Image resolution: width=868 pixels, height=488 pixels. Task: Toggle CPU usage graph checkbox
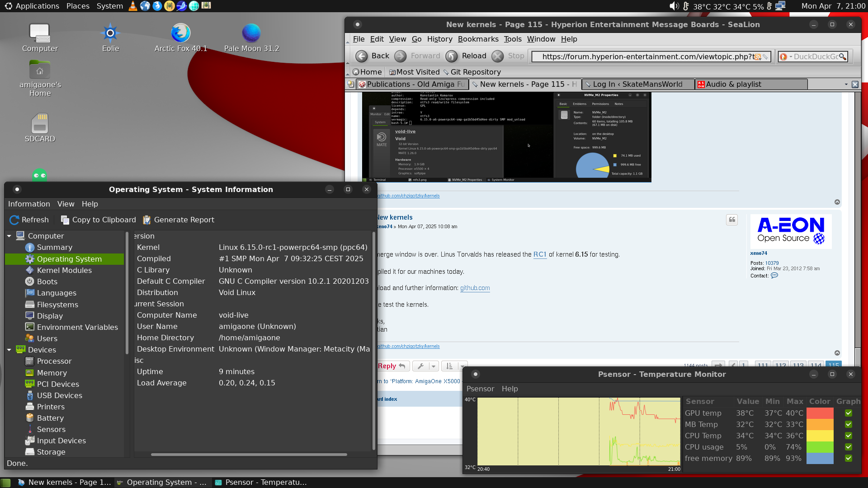pos(849,447)
